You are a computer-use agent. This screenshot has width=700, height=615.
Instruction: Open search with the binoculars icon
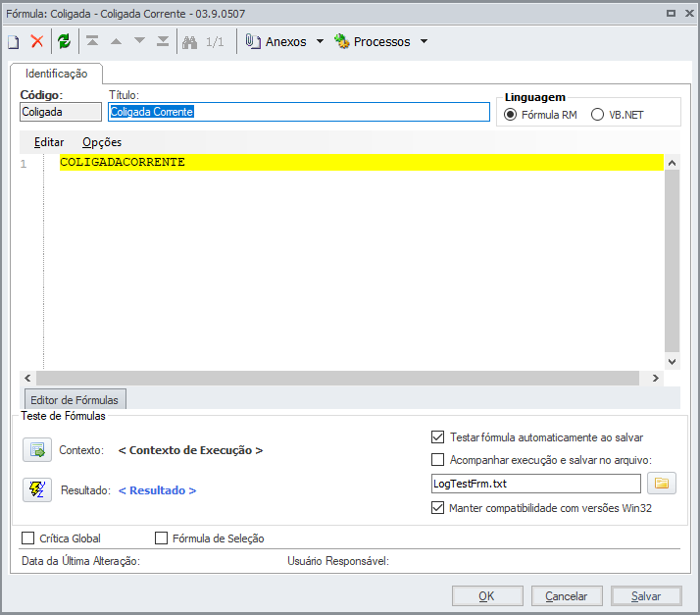point(190,42)
